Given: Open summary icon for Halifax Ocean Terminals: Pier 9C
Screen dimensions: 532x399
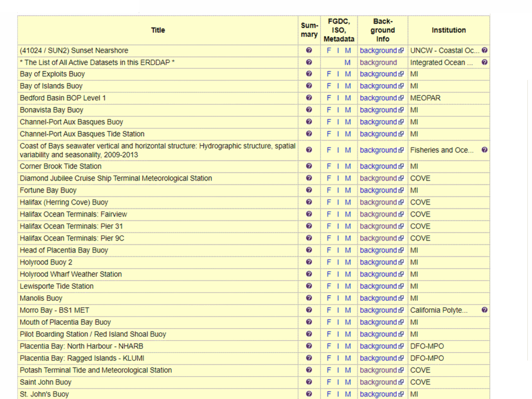Looking at the screenshot, I should [309, 238].
